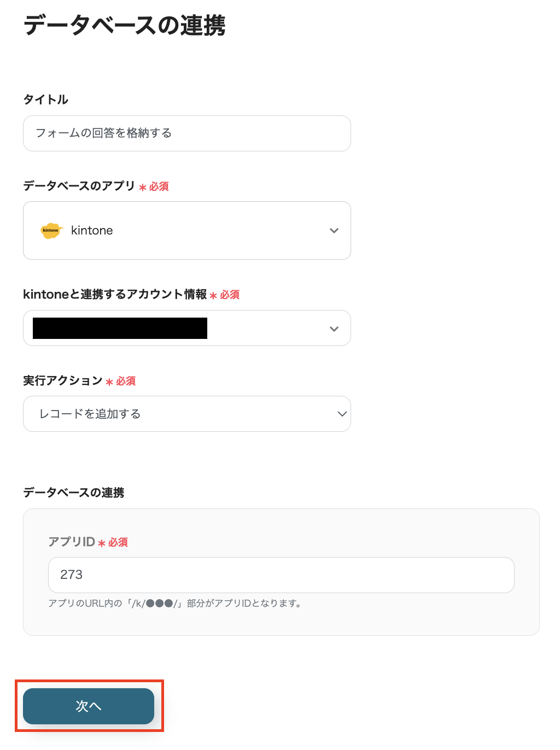Click the レコードを追加する action text
This screenshot has width=560, height=750.
[x=90, y=414]
